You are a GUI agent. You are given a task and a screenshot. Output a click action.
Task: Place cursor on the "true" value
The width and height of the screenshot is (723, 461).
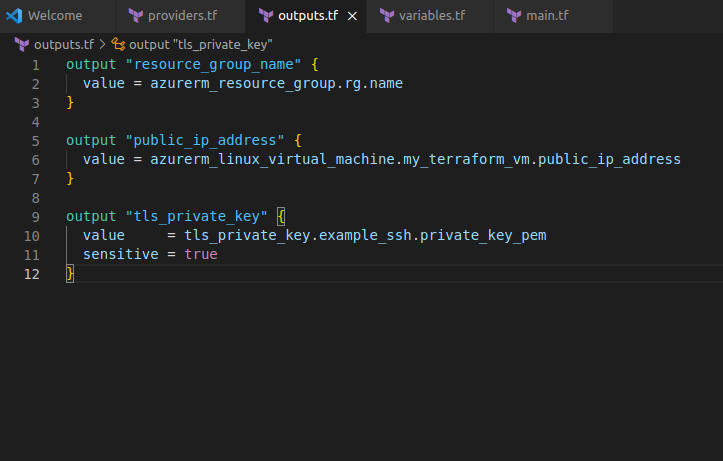(x=200, y=254)
